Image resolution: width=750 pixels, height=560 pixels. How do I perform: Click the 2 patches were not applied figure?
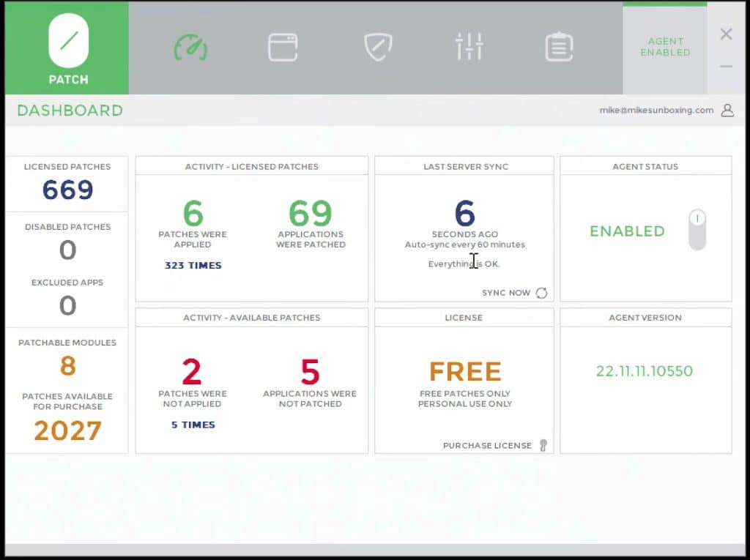(x=192, y=373)
